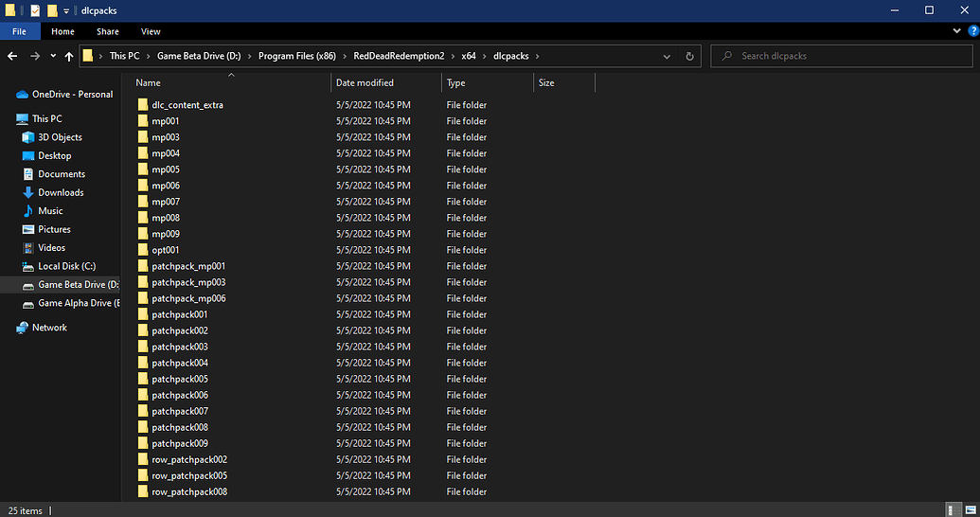Select the patchpack_mp003 folder
Image resolution: width=980 pixels, height=517 pixels.
pos(187,282)
